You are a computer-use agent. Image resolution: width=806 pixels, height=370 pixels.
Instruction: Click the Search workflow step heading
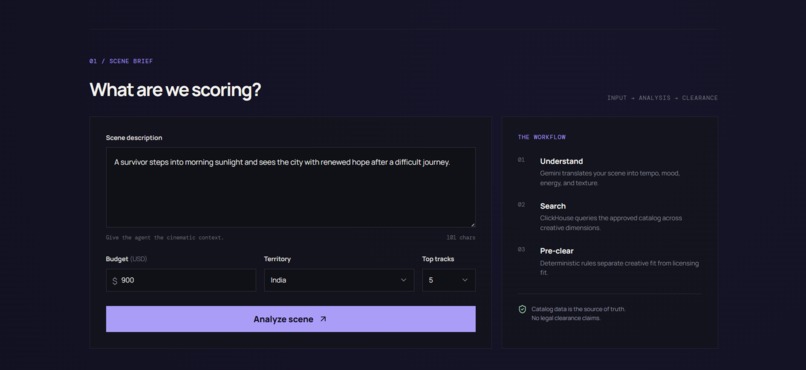(553, 206)
